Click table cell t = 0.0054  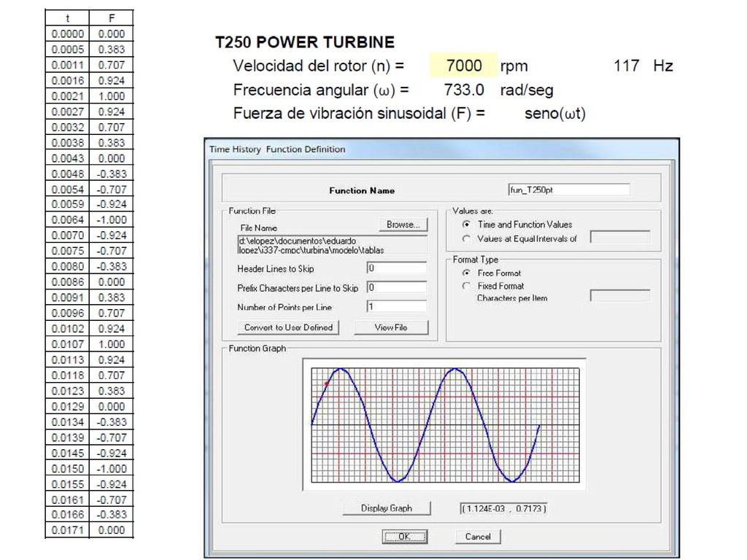point(67,190)
